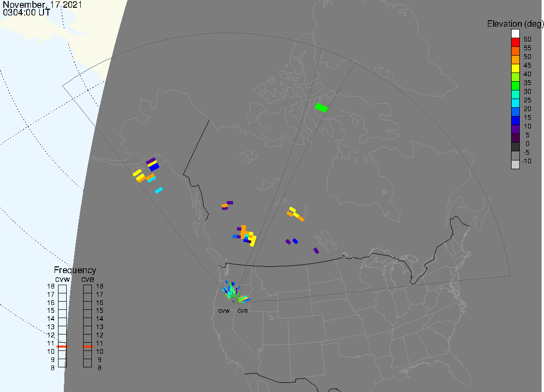Image resolution: width=544 pixels, height=392 pixels.
Task: Click the cvw column header under Frequency
Action: (x=62, y=278)
